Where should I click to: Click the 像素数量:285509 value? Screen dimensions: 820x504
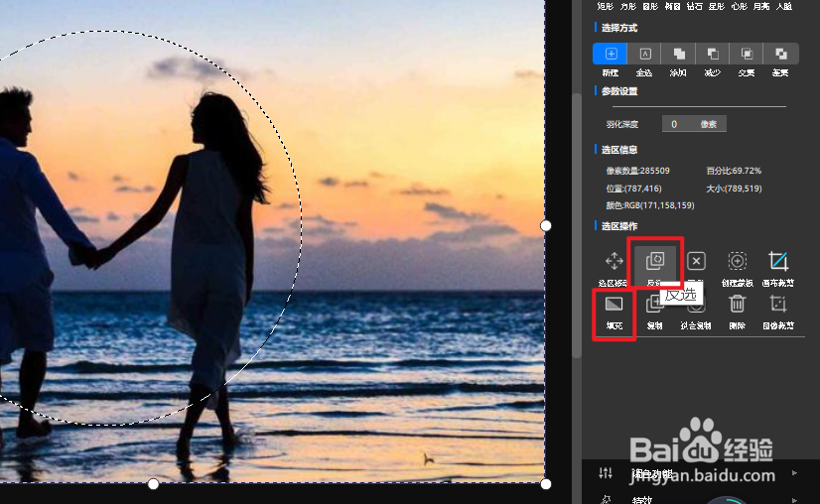coord(637,171)
